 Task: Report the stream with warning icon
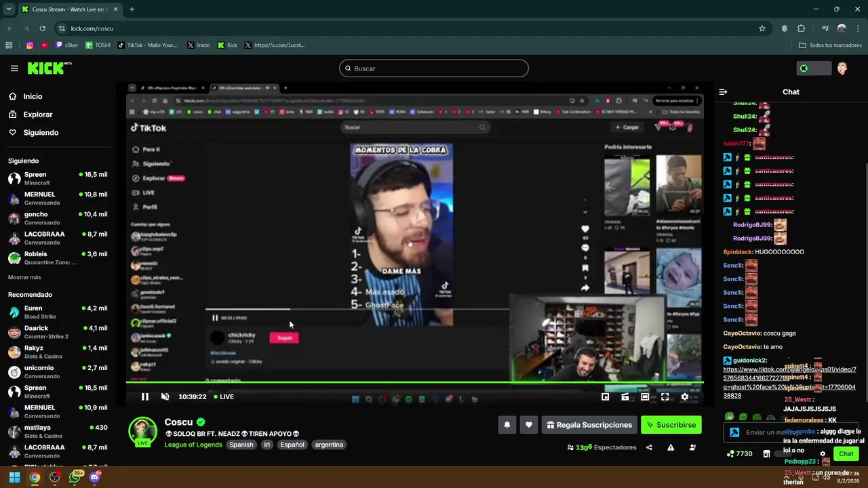coord(671,447)
